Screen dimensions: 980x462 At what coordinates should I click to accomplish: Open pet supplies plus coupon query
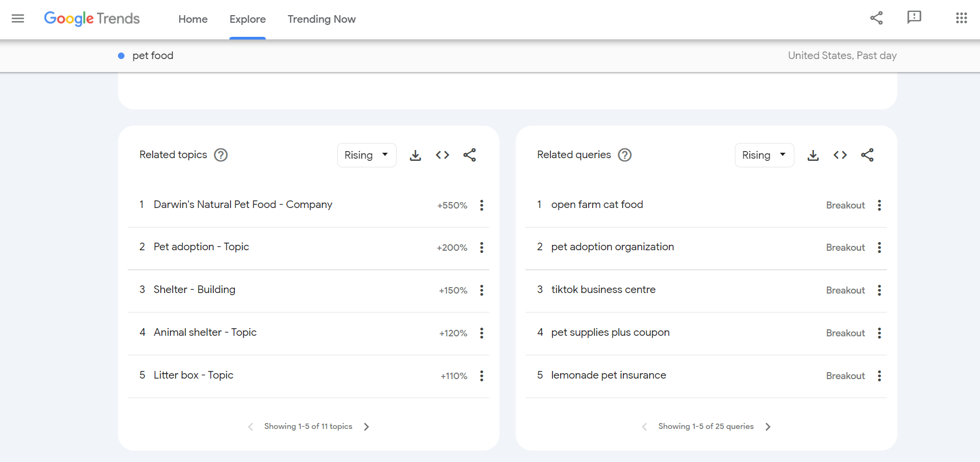click(x=610, y=332)
